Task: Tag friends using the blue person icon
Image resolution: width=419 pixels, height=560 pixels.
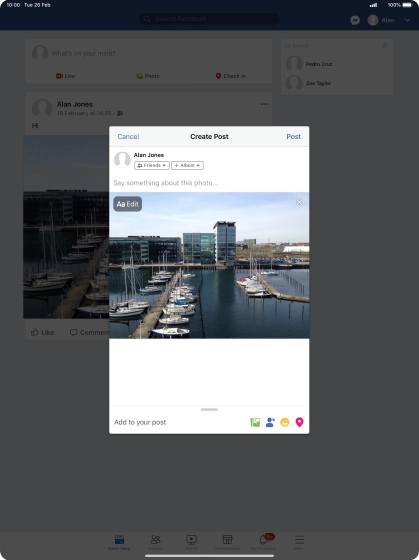Action: [x=270, y=422]
